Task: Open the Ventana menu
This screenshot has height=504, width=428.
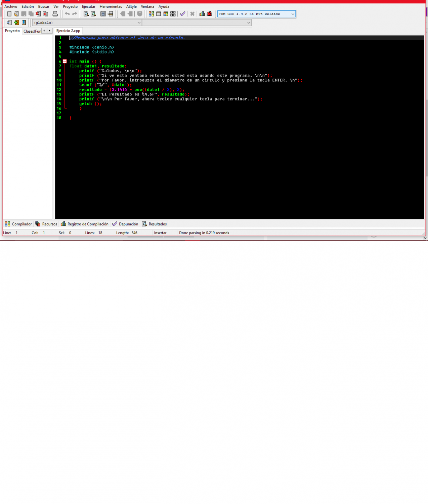Action: pos(147,6)
